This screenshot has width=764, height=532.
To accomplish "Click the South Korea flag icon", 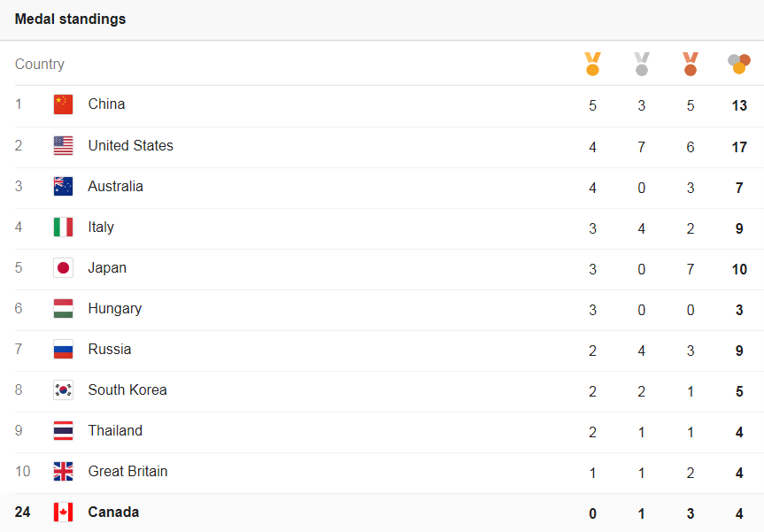I will click(x=63, y=390).
